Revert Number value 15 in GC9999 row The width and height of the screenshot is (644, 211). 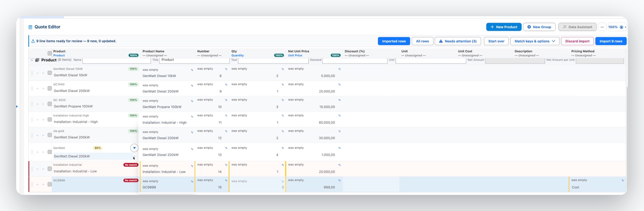(x=226, y=181)
